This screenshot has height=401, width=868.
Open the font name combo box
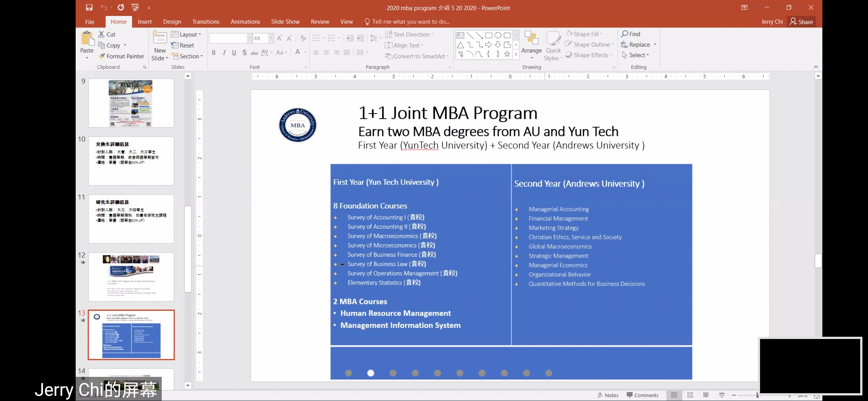point(230,38)
